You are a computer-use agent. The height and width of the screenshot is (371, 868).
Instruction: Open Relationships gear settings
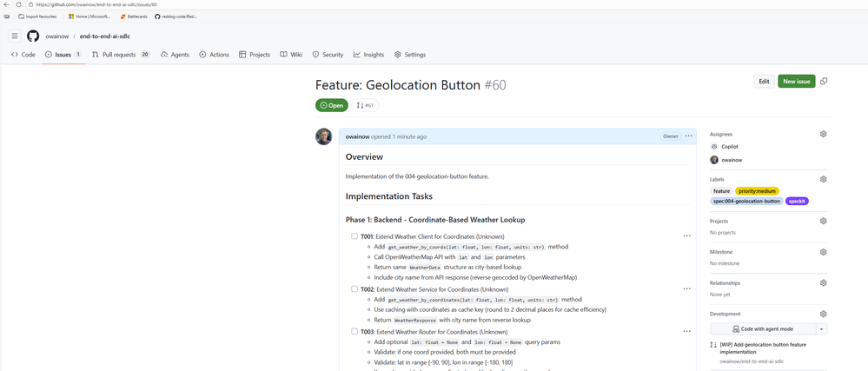(x=823, y=283)
